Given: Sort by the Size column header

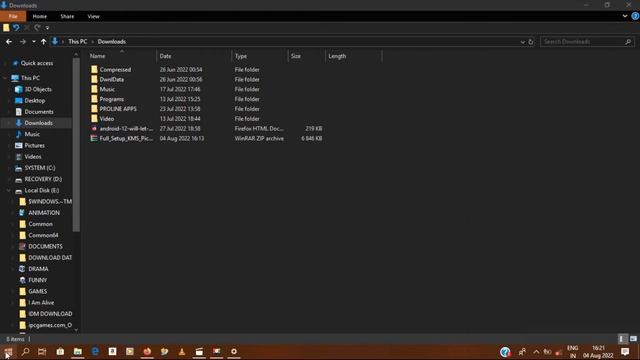Looking at the screenshot, I should 296,56.
